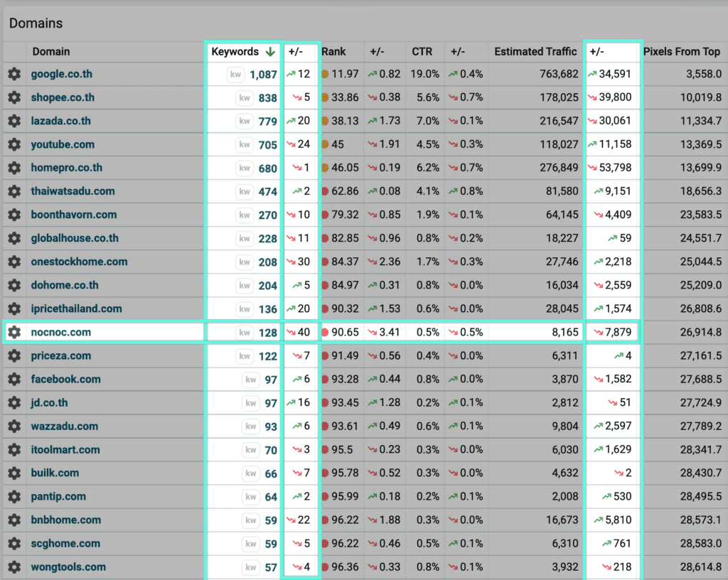This screenshot has height=580, width=728.
Task: Open settings gear for jd.co.th row
Action: [14, 402]
